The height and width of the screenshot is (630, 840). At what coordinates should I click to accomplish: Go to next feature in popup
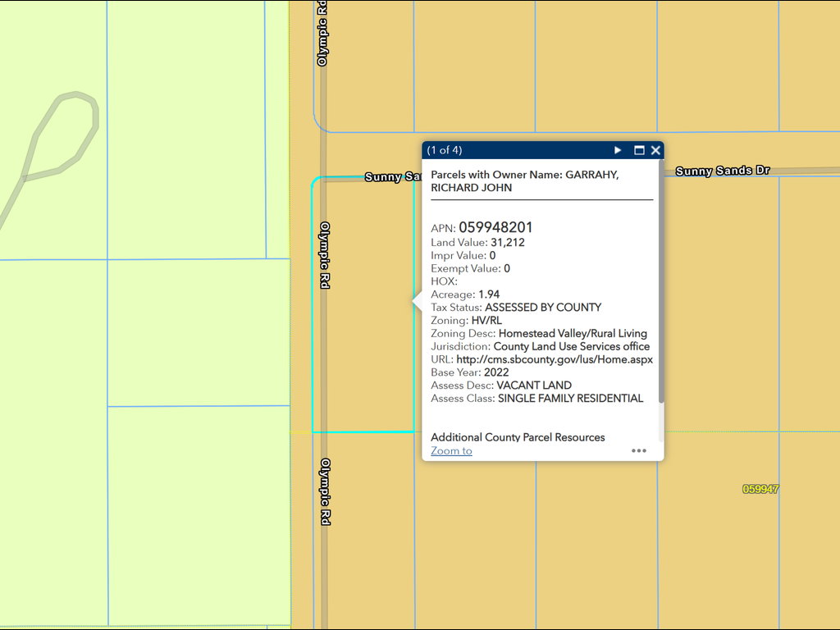[618, 150]
